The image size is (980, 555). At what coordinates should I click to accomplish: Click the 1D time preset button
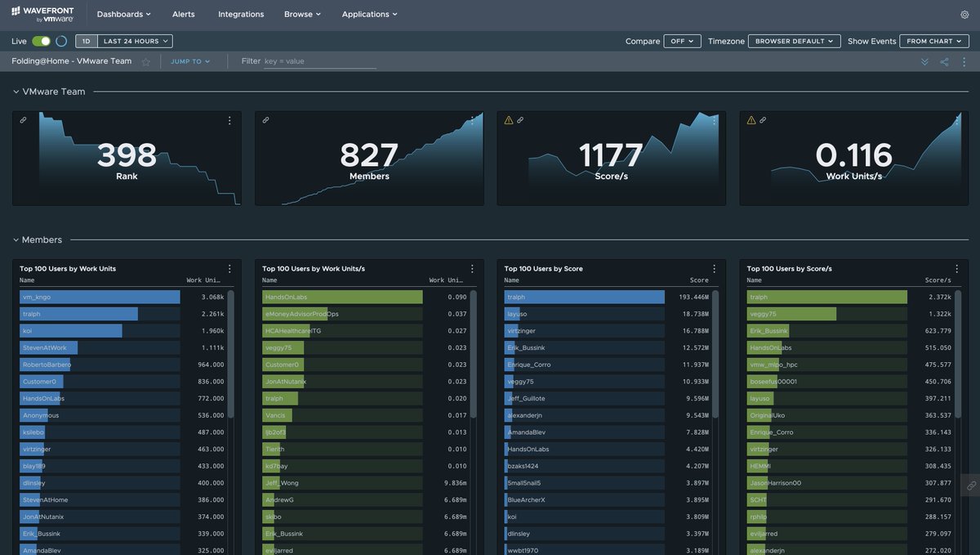tap(84, 39)
